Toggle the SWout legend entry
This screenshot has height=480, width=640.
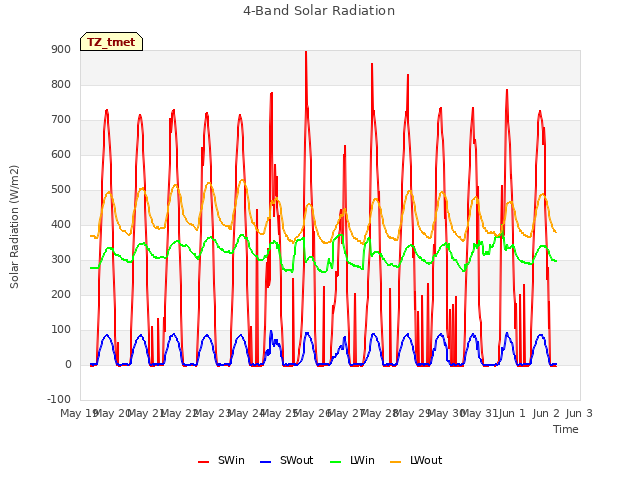[x=287, y=460]
